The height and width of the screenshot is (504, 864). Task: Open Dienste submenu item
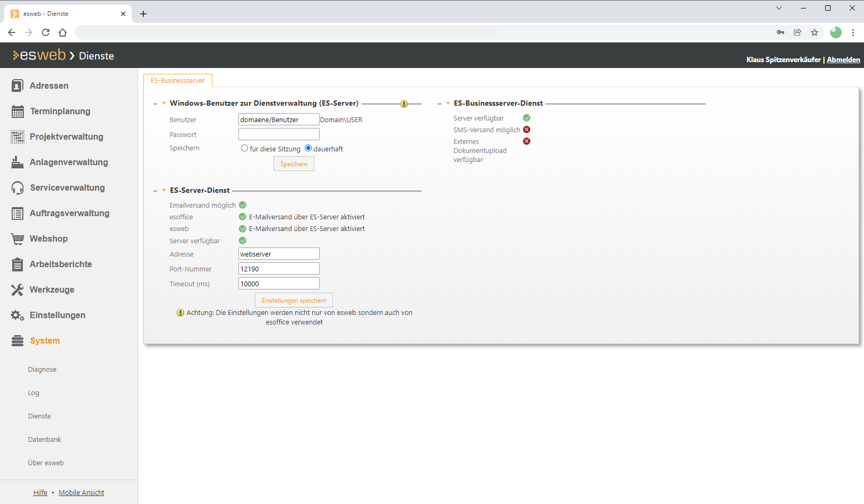pyautogui.click(x=39, y=416)
